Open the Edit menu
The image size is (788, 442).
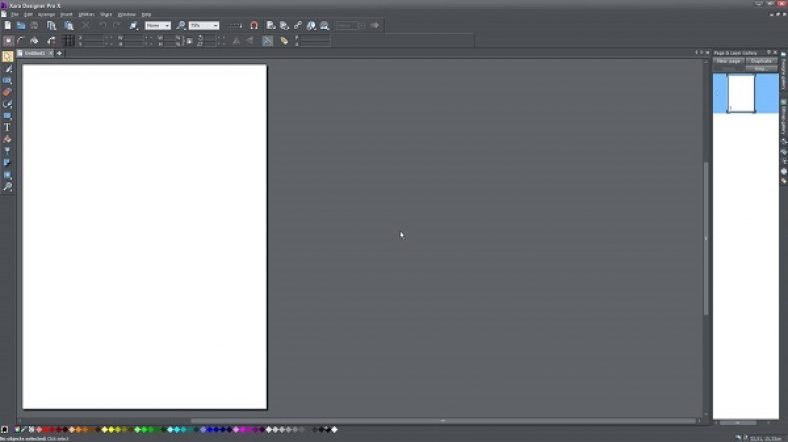click(29, 15)
